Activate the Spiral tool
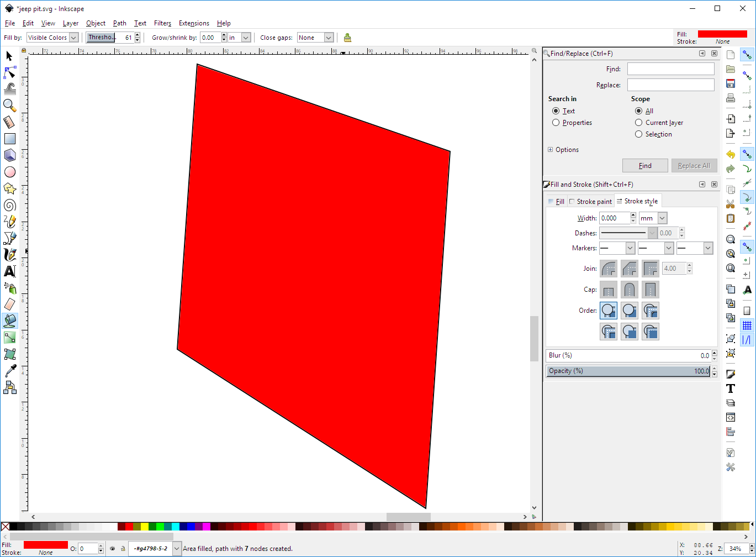Viewport: 756px width, 557px height. pyautogui.click(x=10, y=206)
